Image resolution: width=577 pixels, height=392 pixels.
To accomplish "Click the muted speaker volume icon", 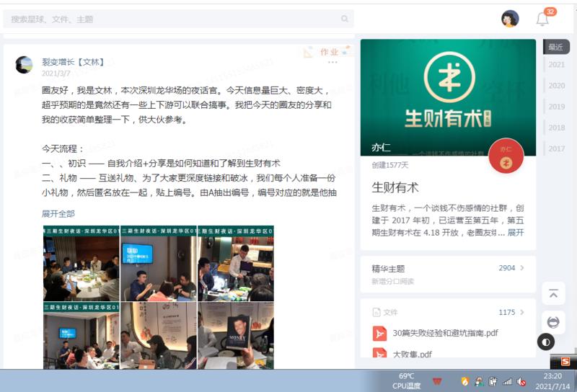I will pyautogui.click(x=521, y=382).
